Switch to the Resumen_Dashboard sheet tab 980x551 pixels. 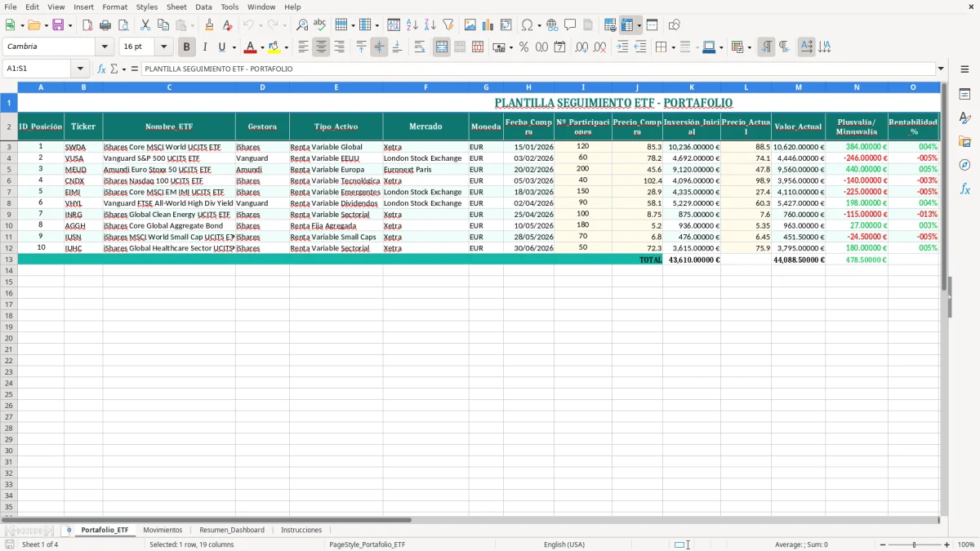tap(232, 530)
